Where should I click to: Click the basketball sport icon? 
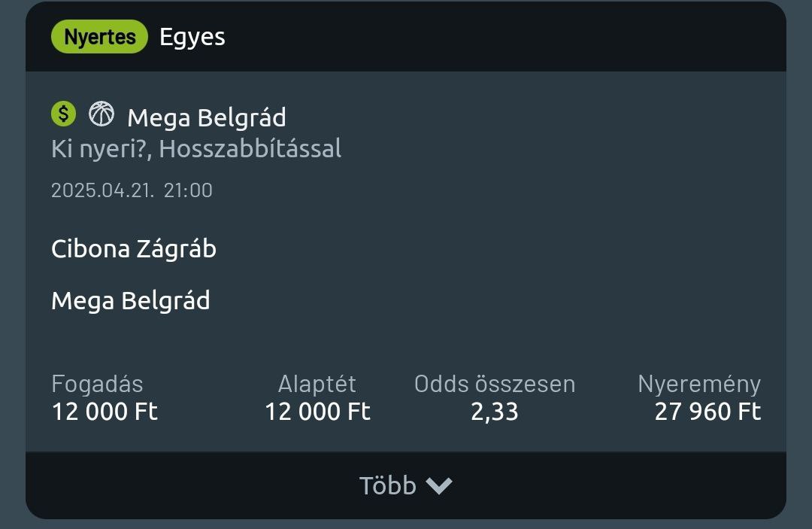coord(101,114)
